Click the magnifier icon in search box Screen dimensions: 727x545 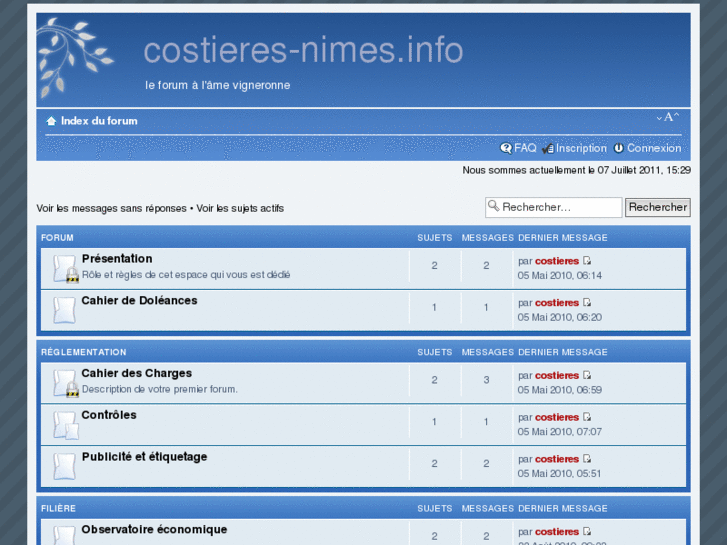coord(493,206)
